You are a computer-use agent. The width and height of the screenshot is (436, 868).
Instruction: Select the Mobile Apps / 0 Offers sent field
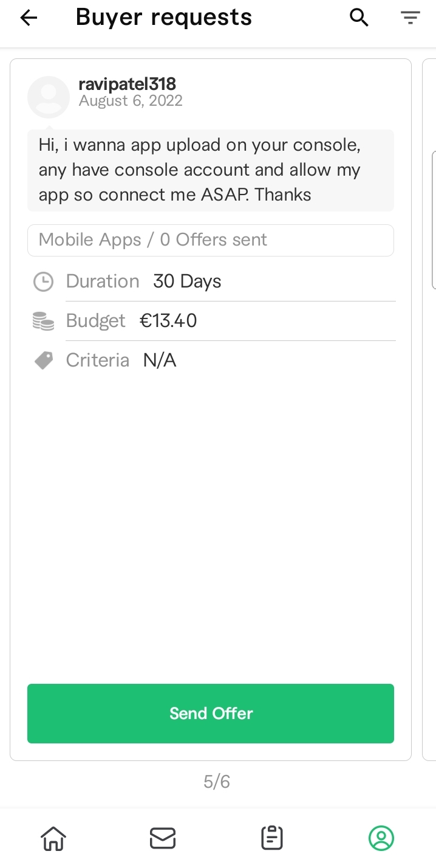[211, 240]
